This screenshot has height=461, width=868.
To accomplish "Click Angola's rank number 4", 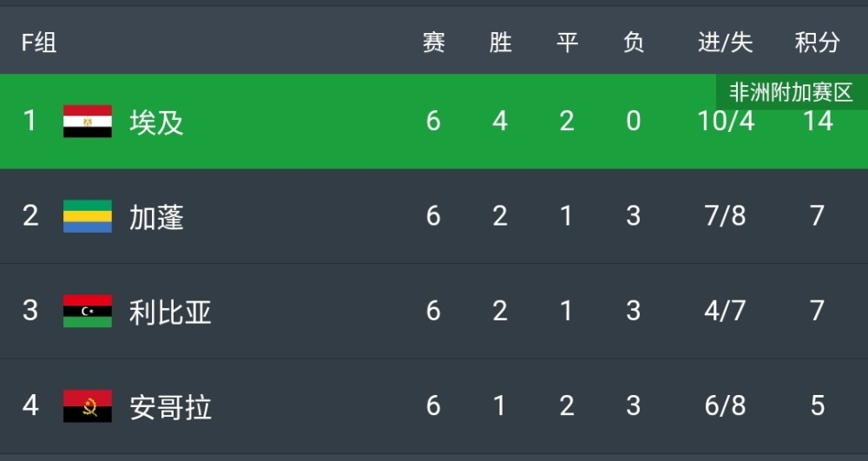I will coord(30,405).
